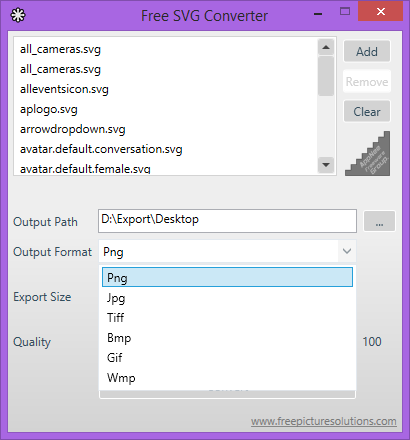This screenshot has height=440, width=410.
Task: Click the Output Path text field
Action: coord(227,221)
